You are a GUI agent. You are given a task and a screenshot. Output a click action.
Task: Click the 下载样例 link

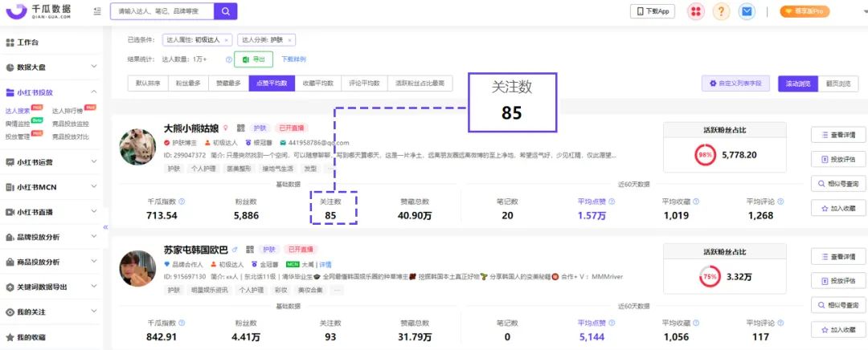(293, 59)
